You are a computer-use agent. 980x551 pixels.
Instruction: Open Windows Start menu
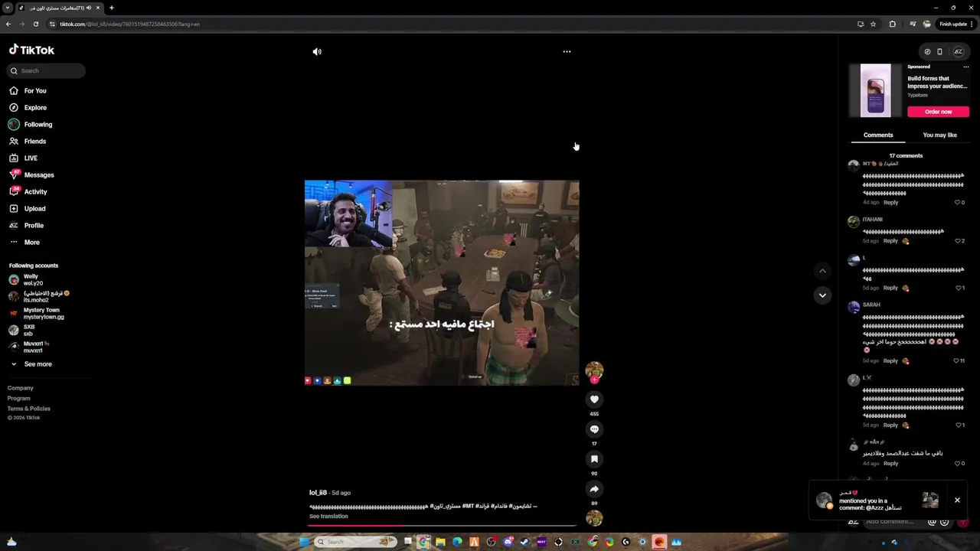[304, 542]
